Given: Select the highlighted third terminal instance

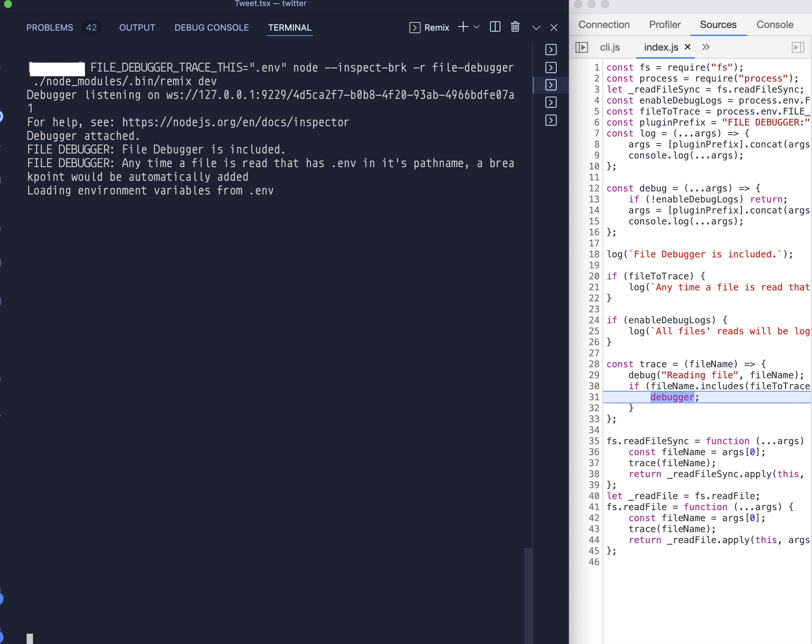Looking at the screenshot, I should click(551, 85).
